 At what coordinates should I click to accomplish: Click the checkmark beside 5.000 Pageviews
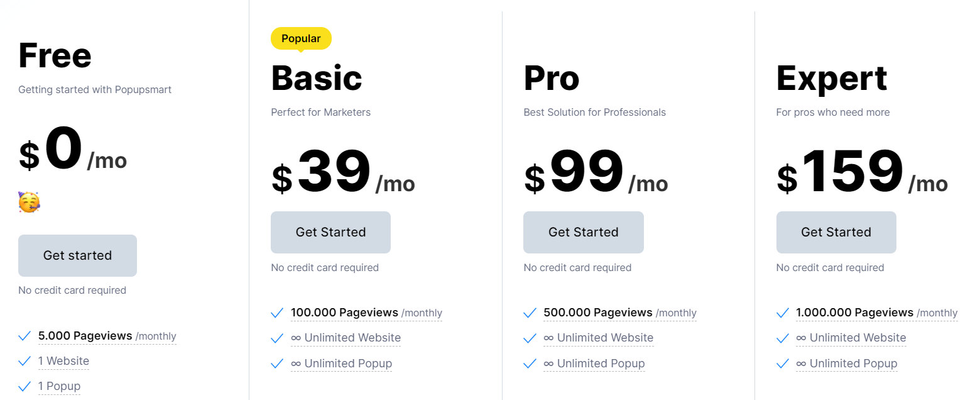coord(24,336)
